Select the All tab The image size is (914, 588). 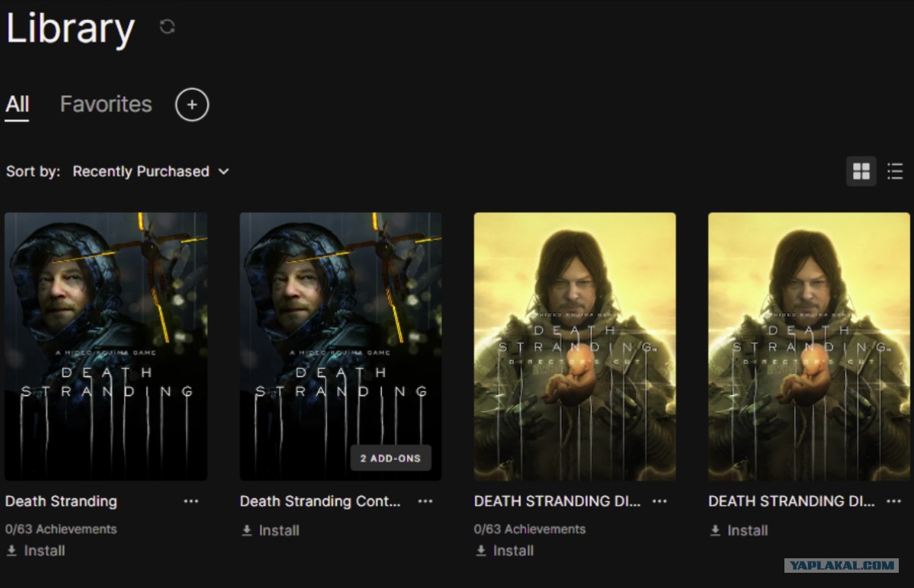point(17,105)
